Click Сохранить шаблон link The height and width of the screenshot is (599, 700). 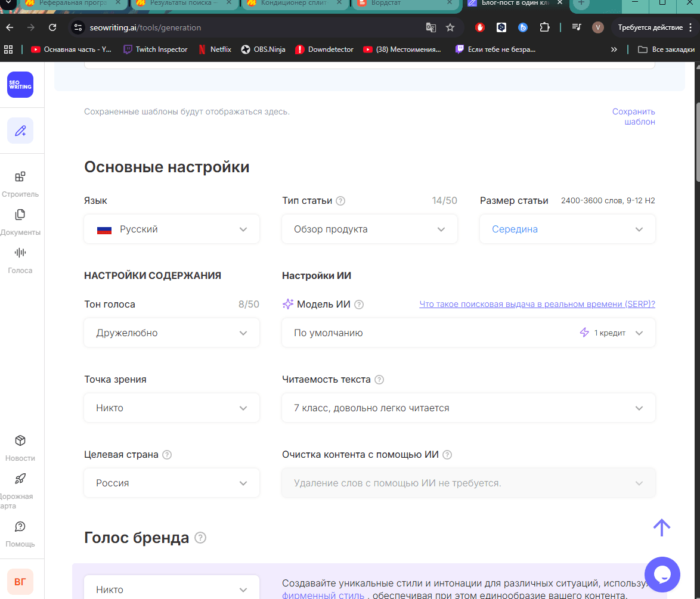point(633,116)
